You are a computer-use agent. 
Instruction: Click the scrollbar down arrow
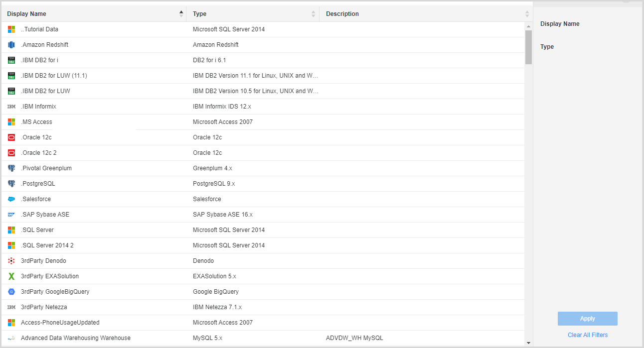528,343
